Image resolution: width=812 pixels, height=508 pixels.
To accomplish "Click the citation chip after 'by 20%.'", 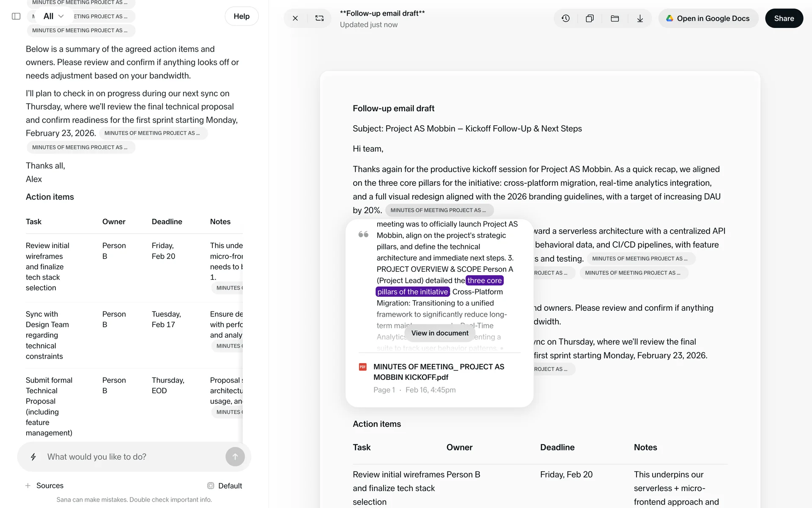I will [x=439, y=210].
